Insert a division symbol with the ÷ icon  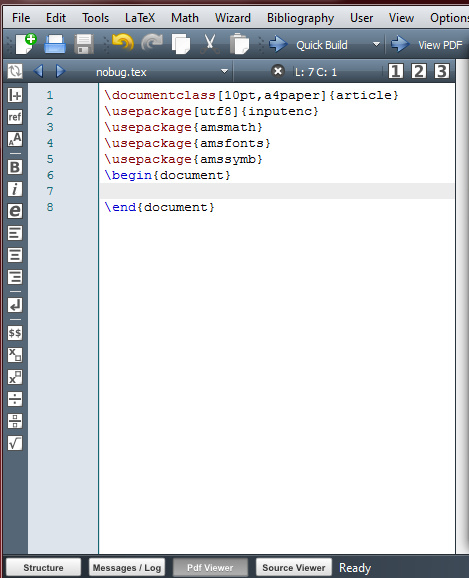(x=15, y=399)
